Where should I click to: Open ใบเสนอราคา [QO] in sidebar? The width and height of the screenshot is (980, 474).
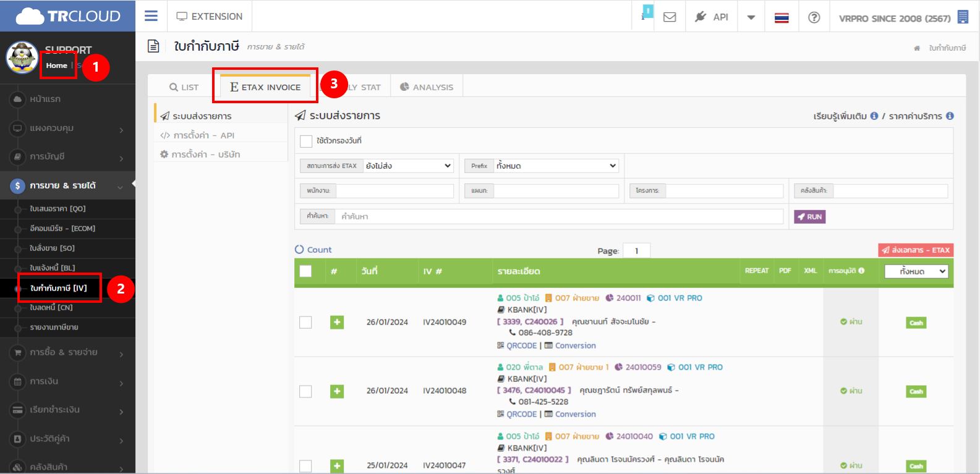coord(58,209)
